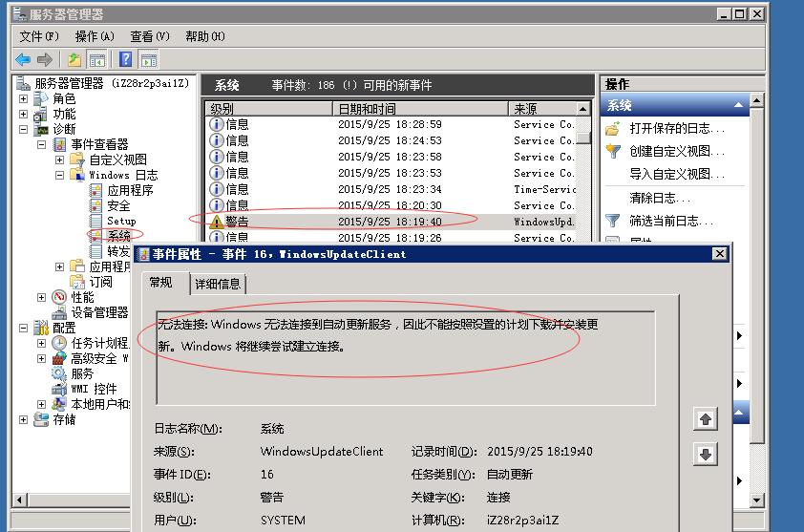Viewport: 804px width, 532px height.
Task: Open the 查看(V) menu
Action: pos(150,36)
